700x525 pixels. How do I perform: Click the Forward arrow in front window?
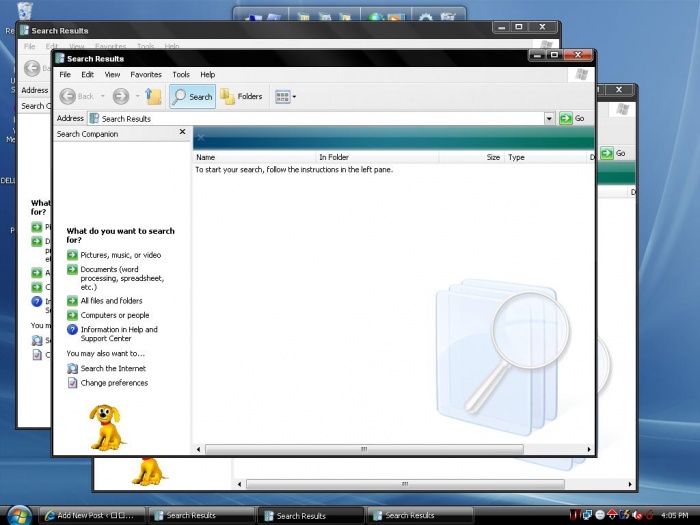(x=121, y=96)
